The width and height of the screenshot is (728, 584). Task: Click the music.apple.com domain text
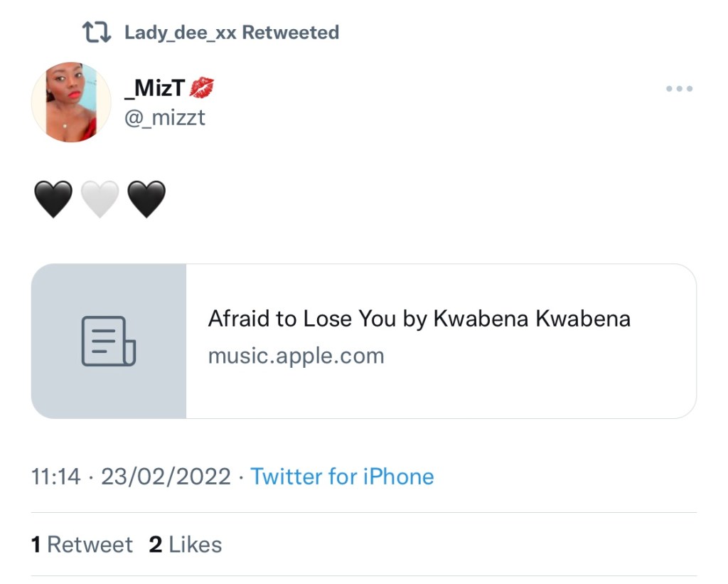click(296, 356)
